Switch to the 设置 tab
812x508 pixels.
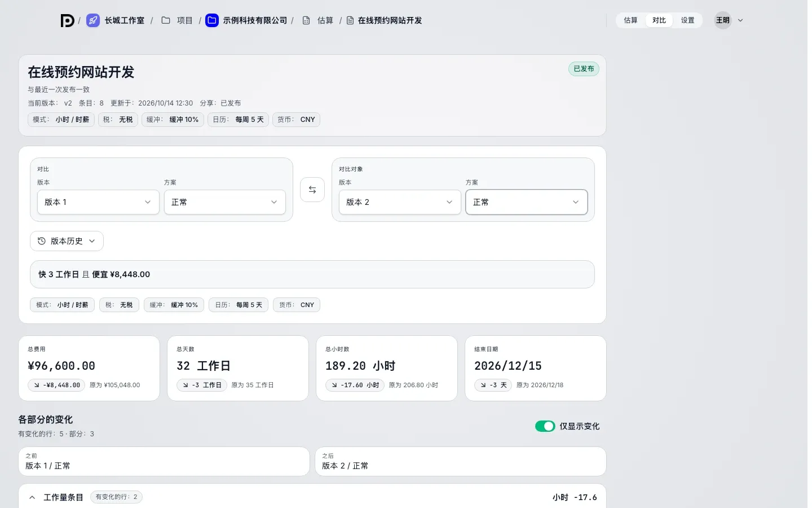pyautogui.click(x=687, y=20)
